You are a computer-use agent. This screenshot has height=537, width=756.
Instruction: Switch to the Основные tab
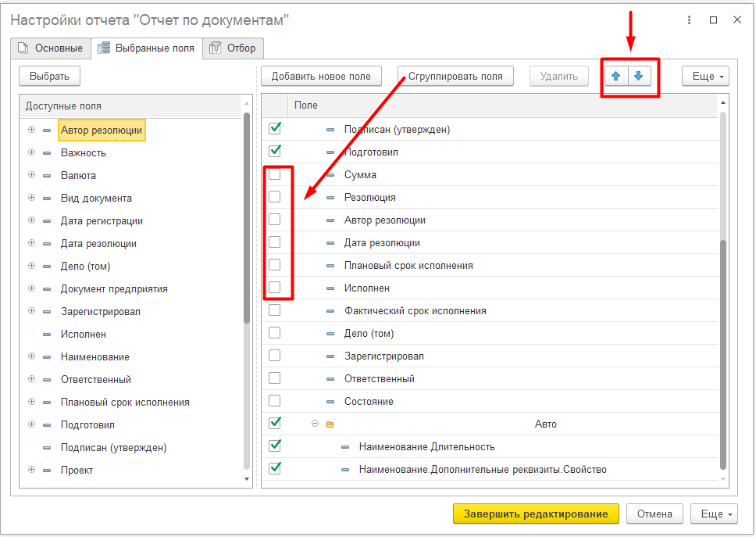51,48
